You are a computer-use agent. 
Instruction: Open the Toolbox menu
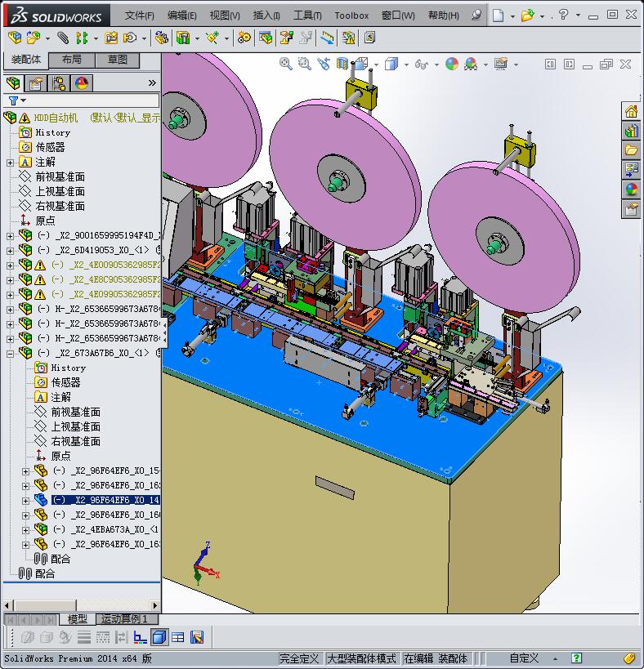point(351,16)
